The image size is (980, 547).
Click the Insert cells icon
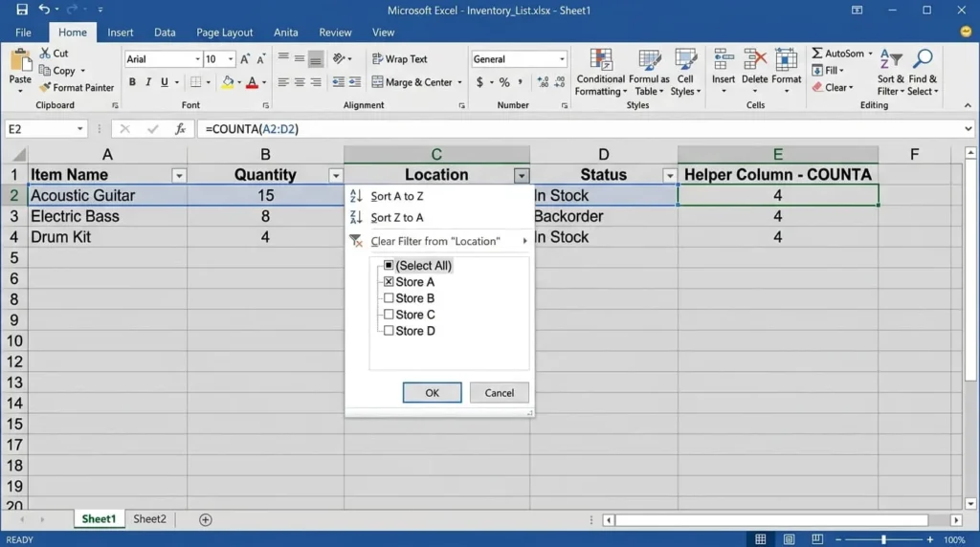[724, 60]
